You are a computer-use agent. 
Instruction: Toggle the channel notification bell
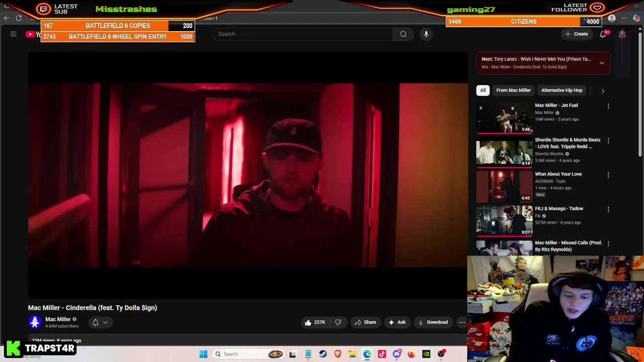(x=96, y=322)
